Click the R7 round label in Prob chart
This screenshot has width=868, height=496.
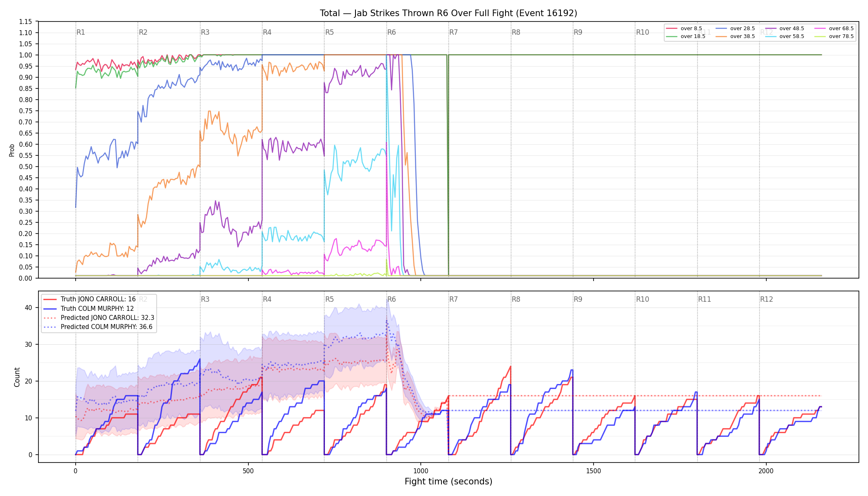coord(453,32)
